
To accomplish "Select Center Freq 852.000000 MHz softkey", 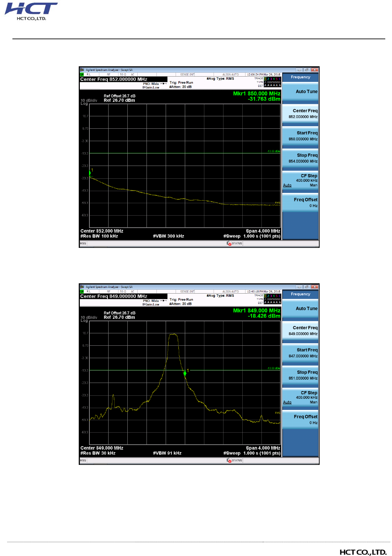I will (300, 113).
